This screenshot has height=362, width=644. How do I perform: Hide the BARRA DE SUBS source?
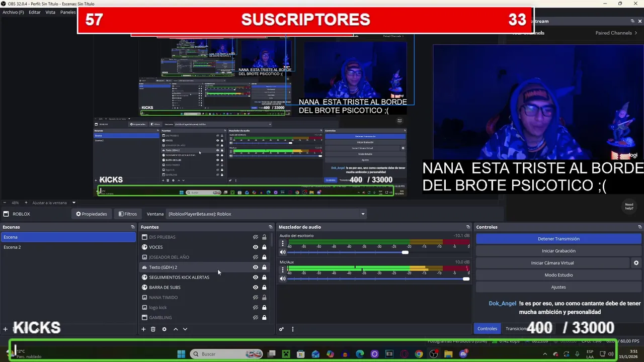point(256,288)
